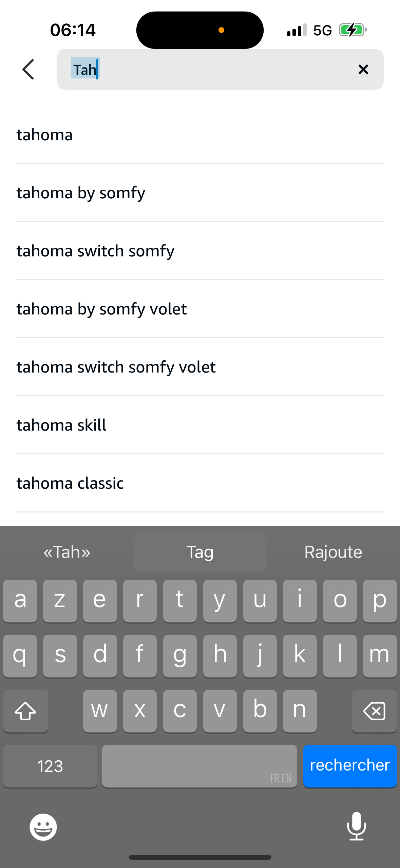Toggle the shift key

pos(25,711)
